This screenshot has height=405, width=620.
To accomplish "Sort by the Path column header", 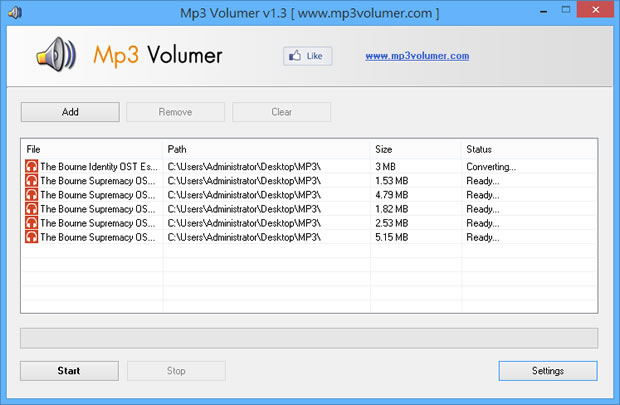I will (x=267, y=149).
